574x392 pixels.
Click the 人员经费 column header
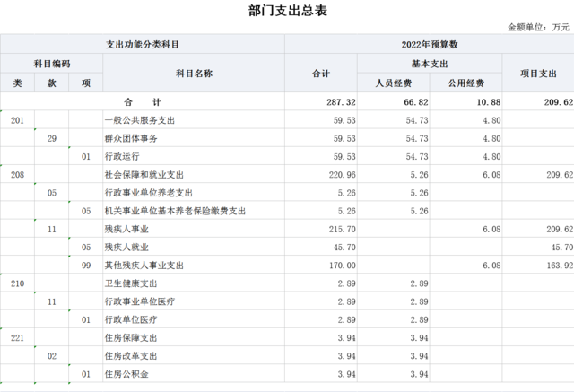pyautogui.click(x=393, y=83)
